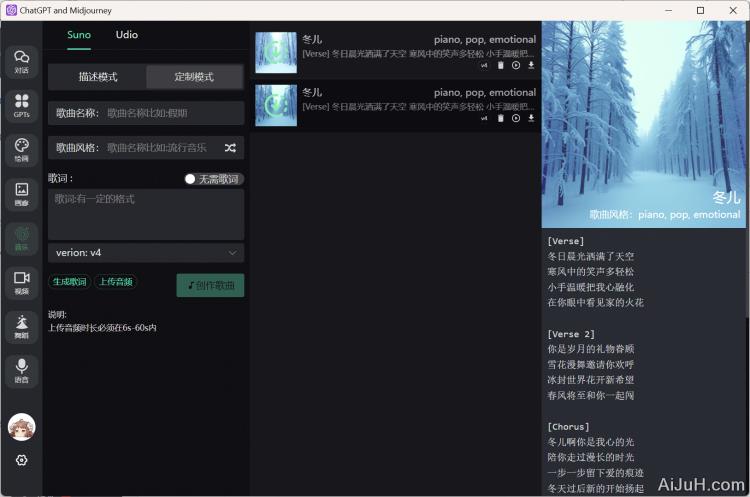Viewport: 750px width, 497px height.
Task: Toggle the 无需歌词 switch
Action: 191,179
